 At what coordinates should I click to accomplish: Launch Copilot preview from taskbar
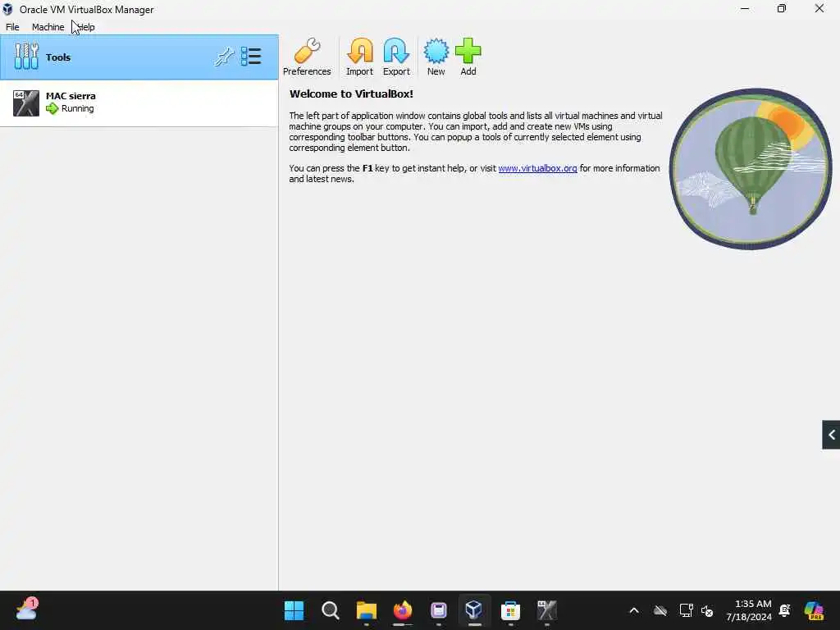pyautogui.click(x=814, y=610)
